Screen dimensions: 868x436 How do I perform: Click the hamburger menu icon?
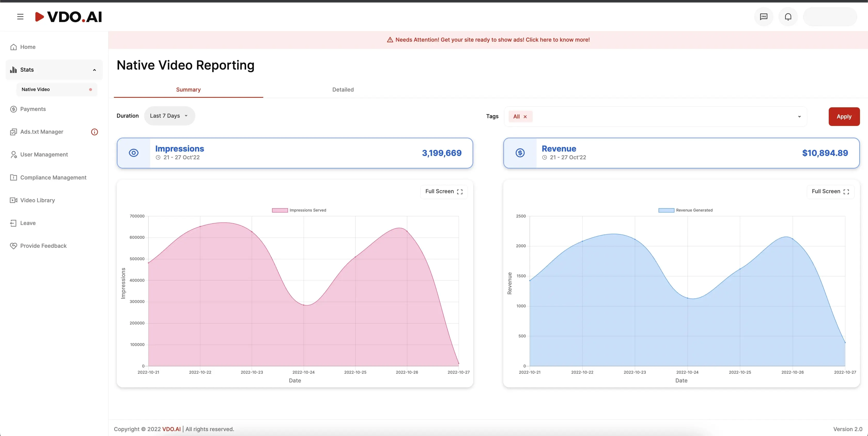[20, 17]
